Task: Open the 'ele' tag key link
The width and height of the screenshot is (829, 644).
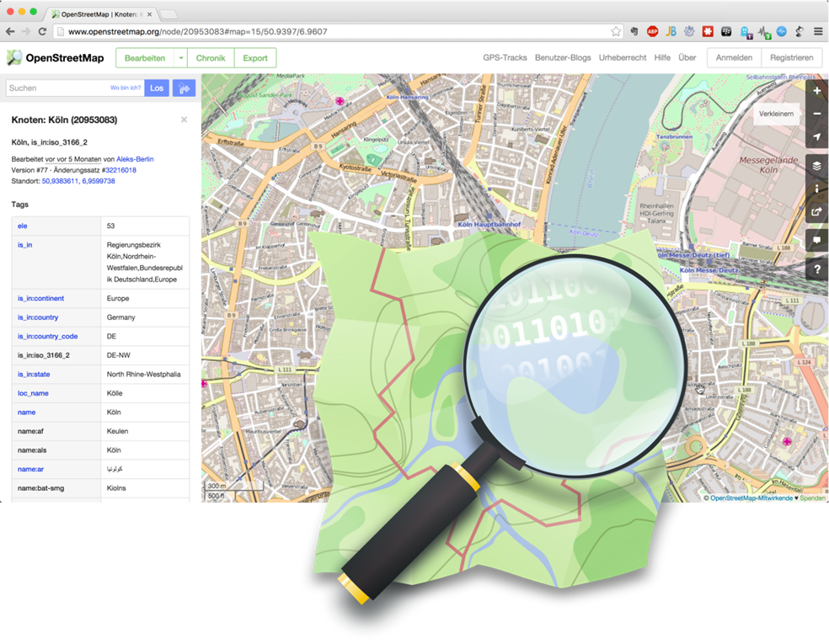Action: pyautogui.click(x=22, y=226)
